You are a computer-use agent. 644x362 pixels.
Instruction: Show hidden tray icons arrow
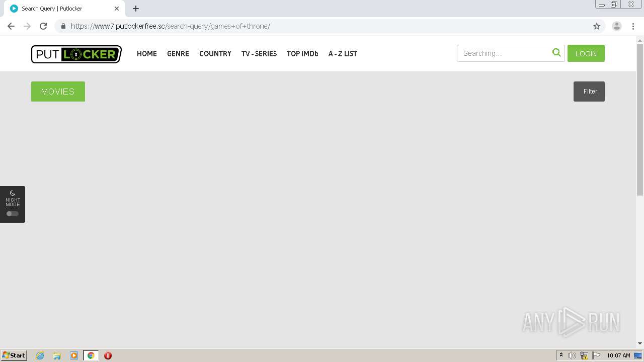tap(561, 355)
